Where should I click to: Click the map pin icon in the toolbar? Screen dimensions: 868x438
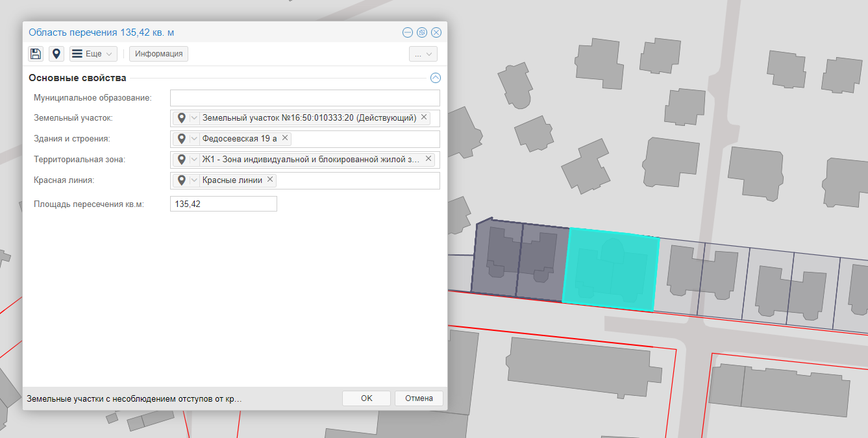[x=56, y=54]
